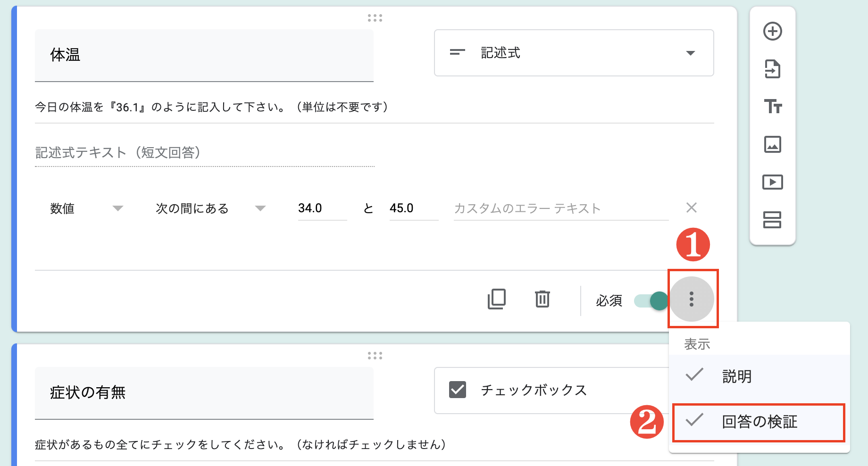Viewport: 868px width, 466px height.
Task: Click the add image icon
Action: 772,144
